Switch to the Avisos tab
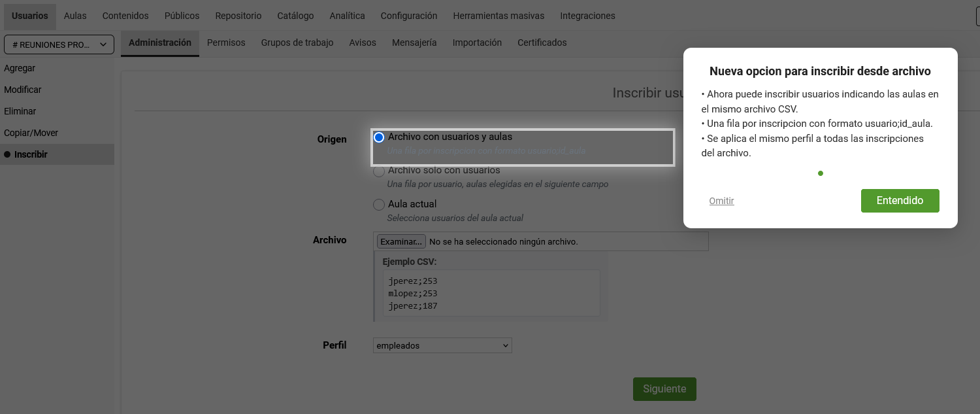The height and width of the screenshot is (414, 980). (363, 43)
